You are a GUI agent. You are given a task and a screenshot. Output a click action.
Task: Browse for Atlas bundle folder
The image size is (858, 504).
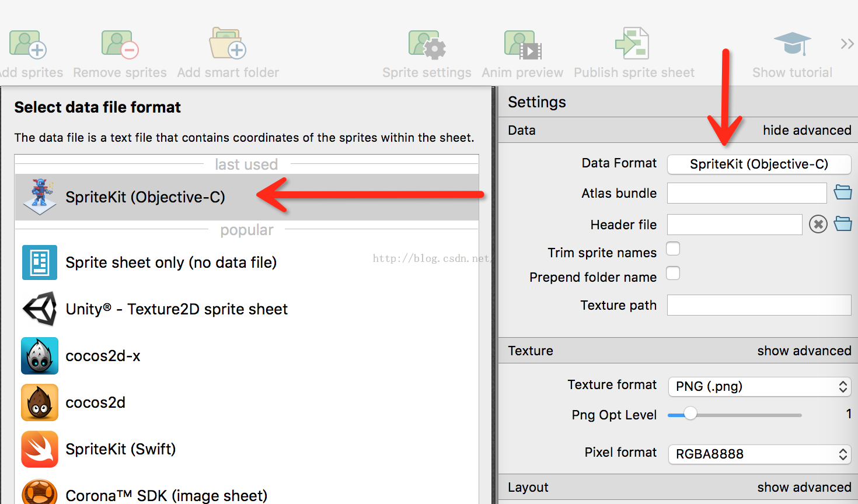(843, 192)
